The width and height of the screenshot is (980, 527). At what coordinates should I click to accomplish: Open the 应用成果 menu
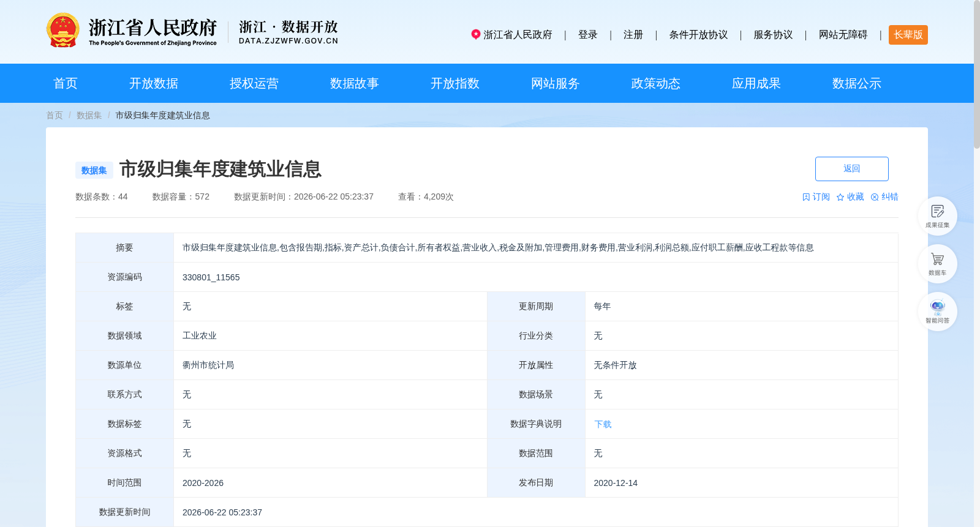756,83
